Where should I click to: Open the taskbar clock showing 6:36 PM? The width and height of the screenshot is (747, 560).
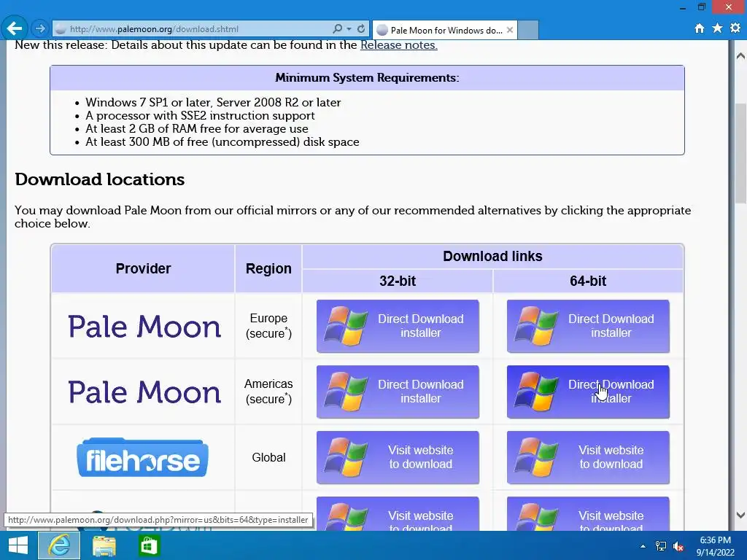715,546
